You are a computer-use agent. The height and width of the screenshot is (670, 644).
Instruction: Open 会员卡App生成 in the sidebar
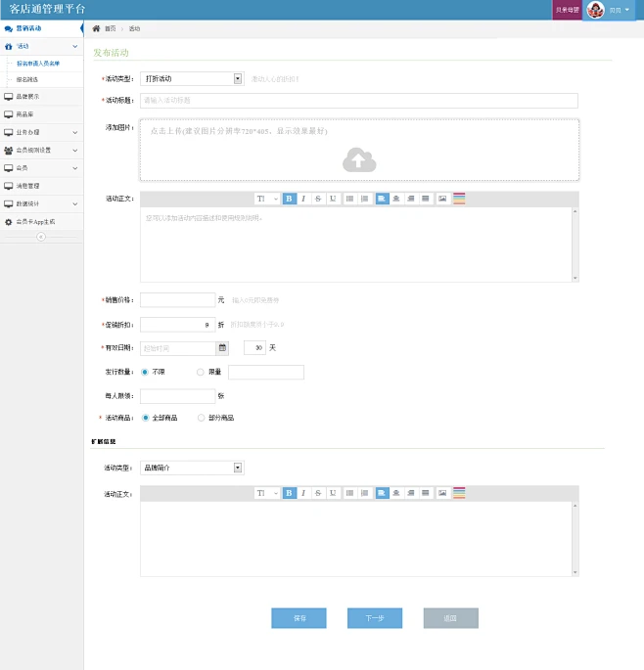[x=41, y=222]
